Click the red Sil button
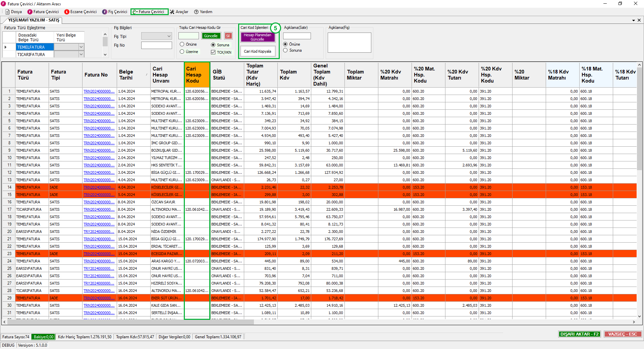The image size is (644, 349). pyautogui.click(x=228, y=36)
